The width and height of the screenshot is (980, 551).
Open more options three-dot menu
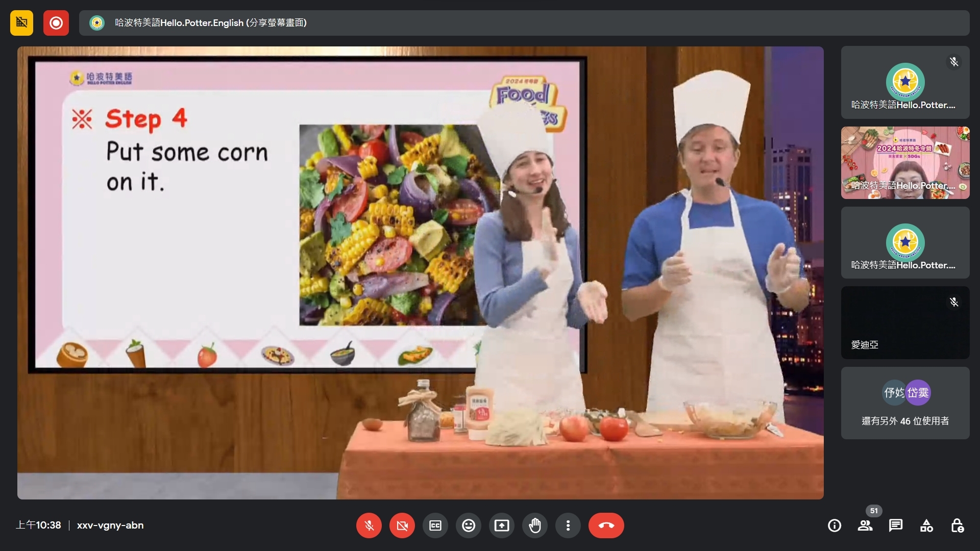568,525
